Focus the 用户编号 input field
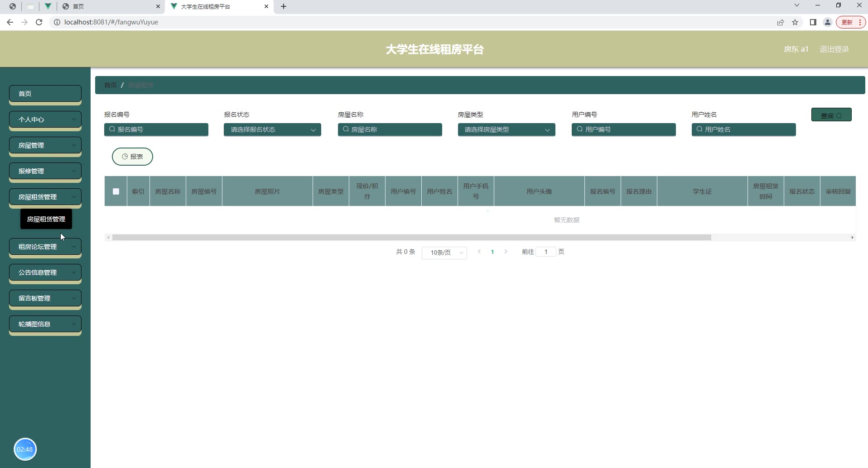The width and height of the screenshot is (868, 468). pyautogui.click(x=624, y=129)
